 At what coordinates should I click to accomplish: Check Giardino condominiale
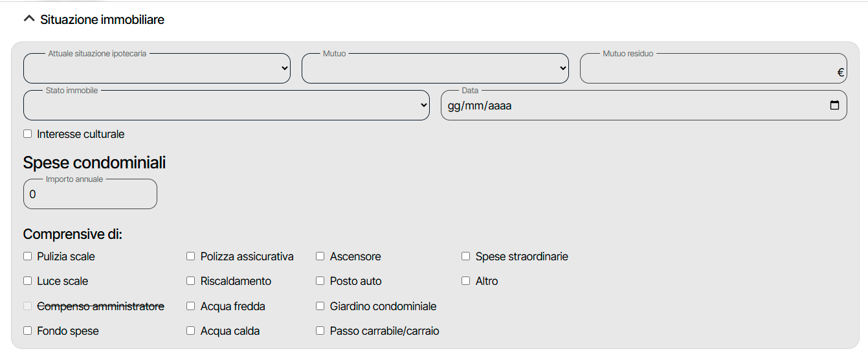(x=320, y=306)
